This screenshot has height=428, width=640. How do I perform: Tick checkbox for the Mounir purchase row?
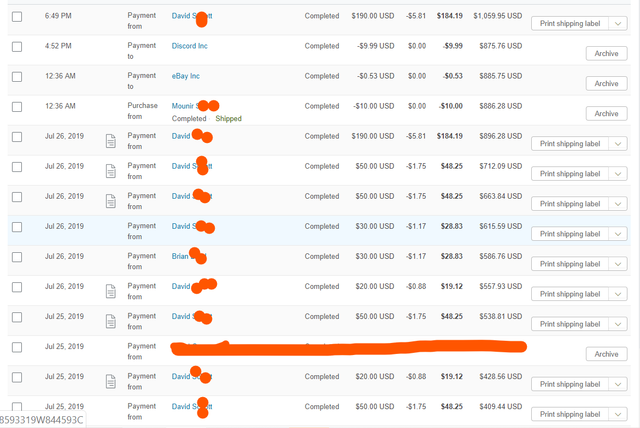(x=17, y=107)
